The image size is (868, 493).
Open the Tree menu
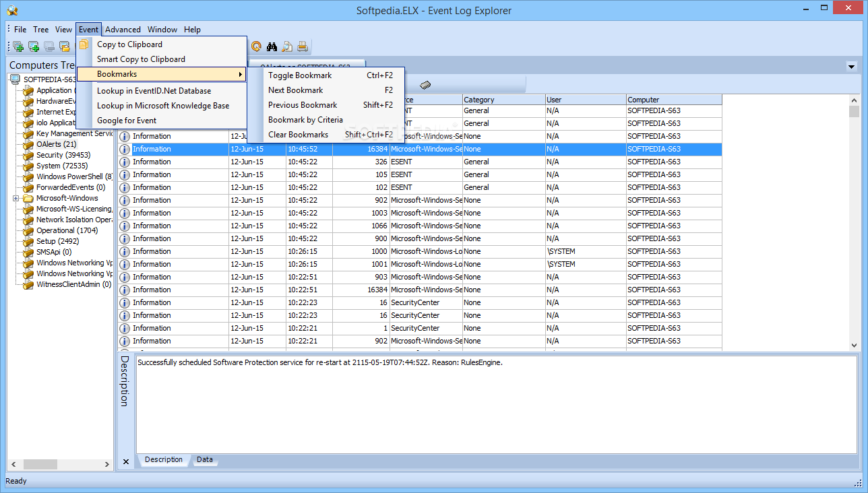[x=41, y=30]
